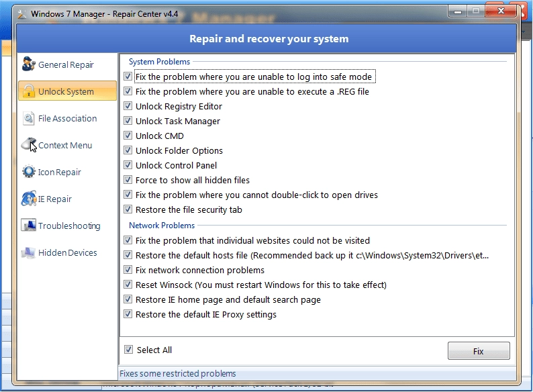
Task: Toggle Restore default IE Proxy settings
Action: (128, 314)
